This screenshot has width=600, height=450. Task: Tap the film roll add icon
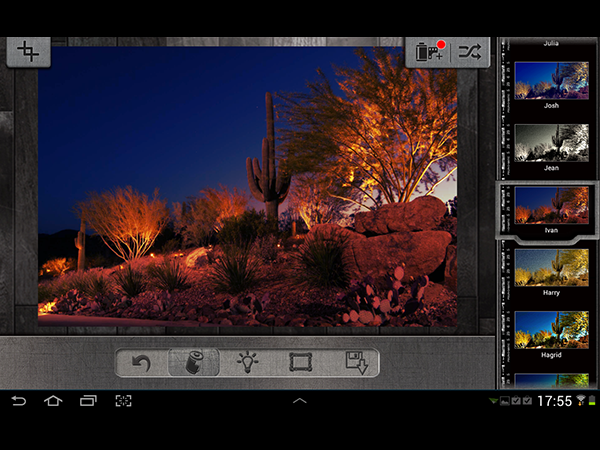430,53
